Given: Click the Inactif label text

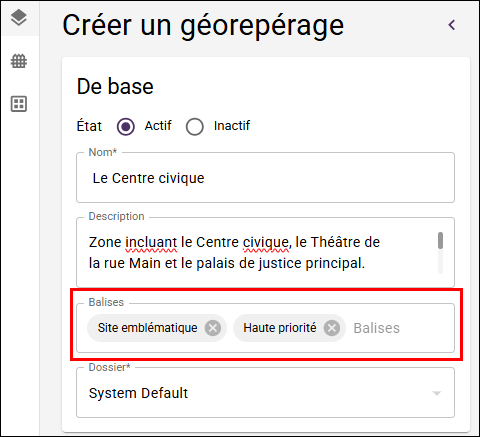Looking at the screenshot, I should pos(232,126).
